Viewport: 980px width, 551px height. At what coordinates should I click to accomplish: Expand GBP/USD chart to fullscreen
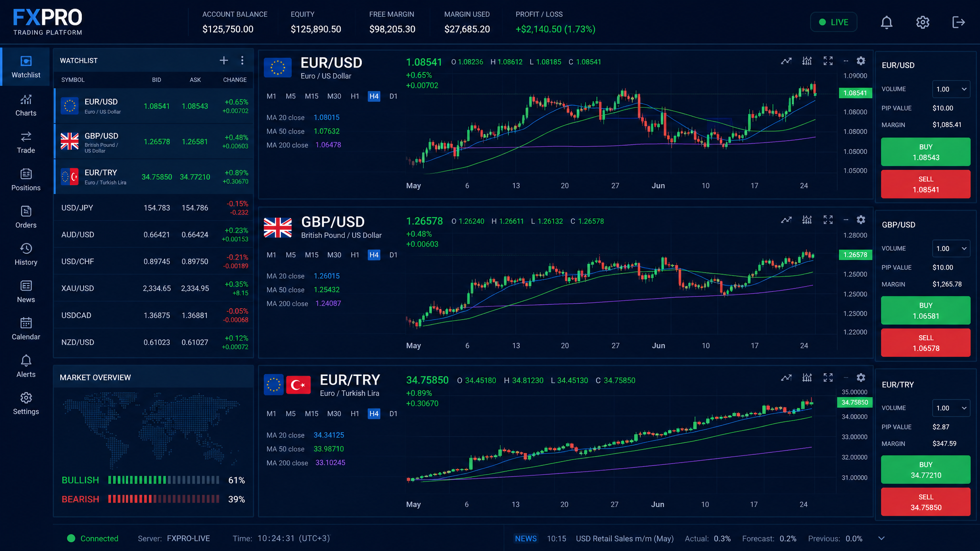(x=828, y=220)
